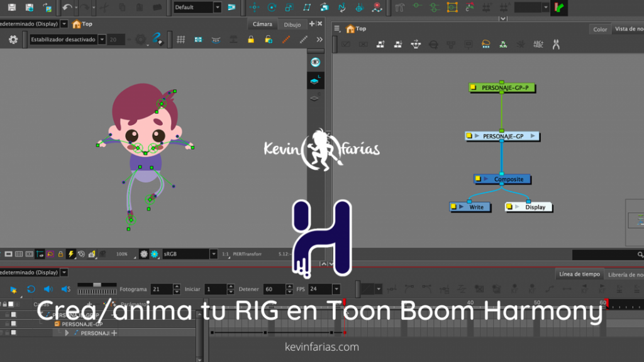Click Move node up hierarchy icon

(x=380, y=45)
